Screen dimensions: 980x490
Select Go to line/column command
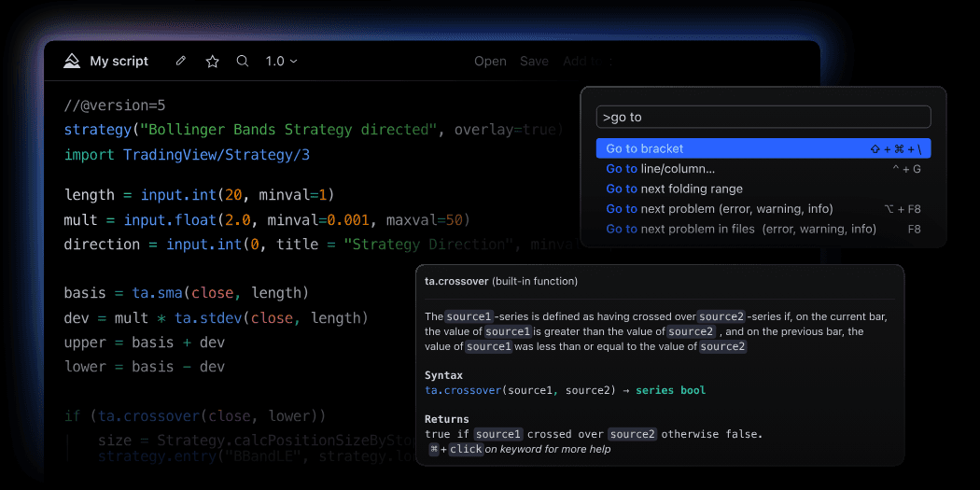click(763, 169)
